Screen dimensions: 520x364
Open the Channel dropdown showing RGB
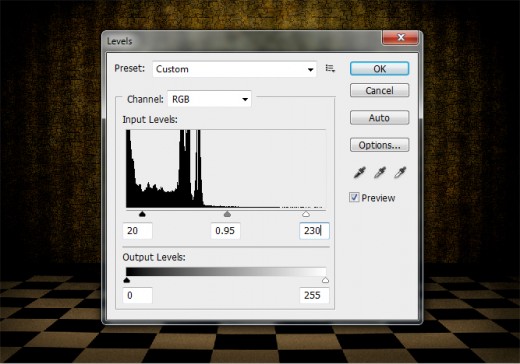point(209,99)
